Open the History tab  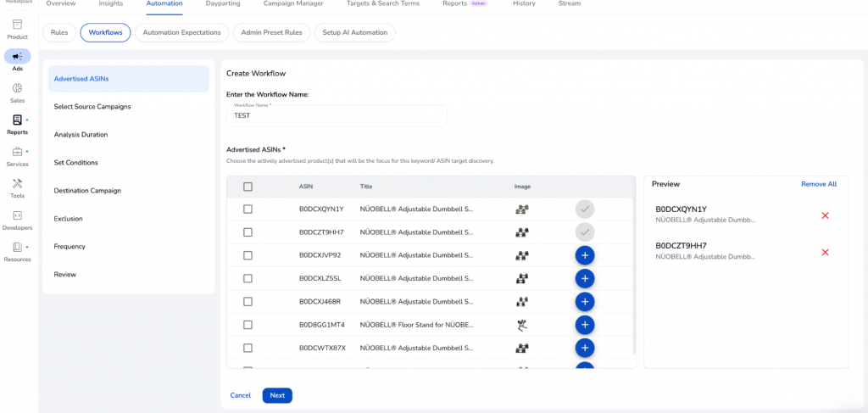tap(524, 3)
